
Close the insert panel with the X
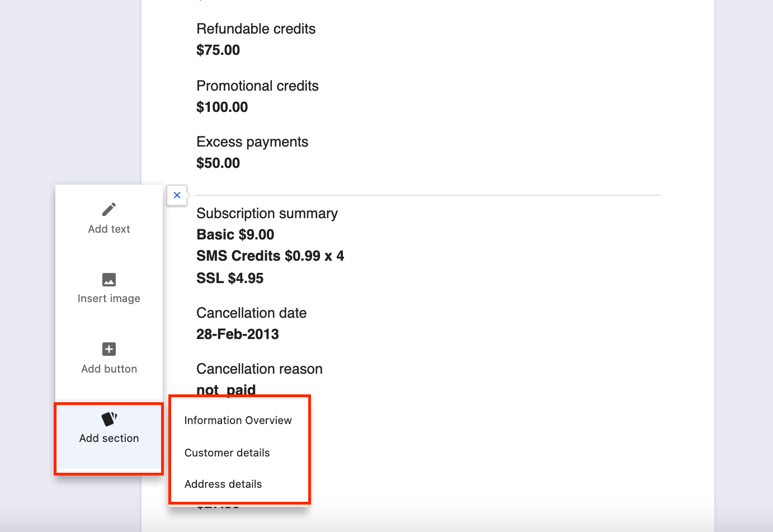tap(177, 195)
